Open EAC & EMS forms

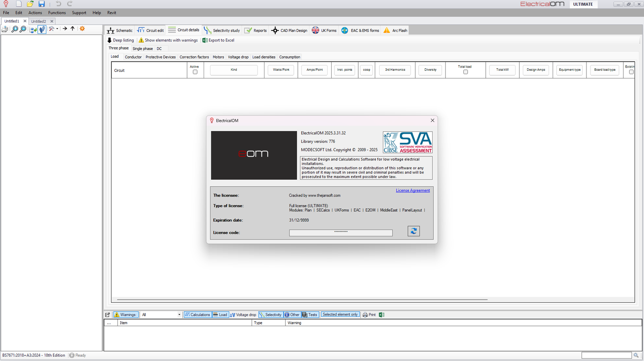point(360,31)
